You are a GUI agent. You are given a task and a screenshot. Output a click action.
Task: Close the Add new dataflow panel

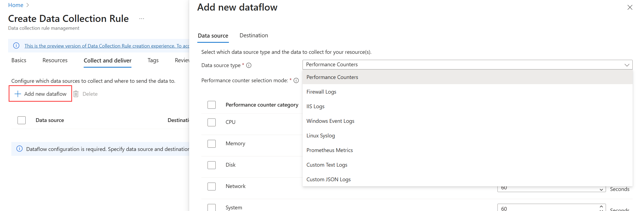click(630, 7)
